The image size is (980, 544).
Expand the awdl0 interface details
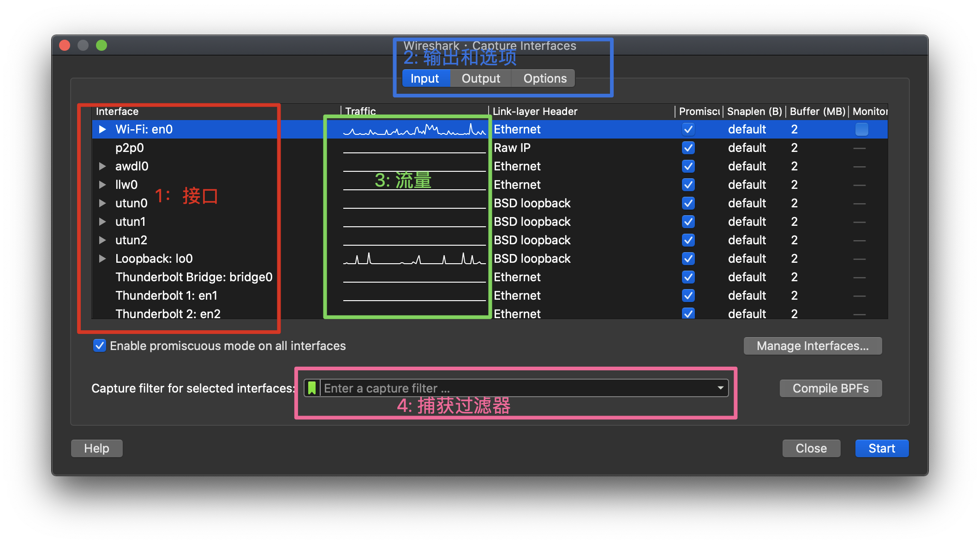point(102,166)
